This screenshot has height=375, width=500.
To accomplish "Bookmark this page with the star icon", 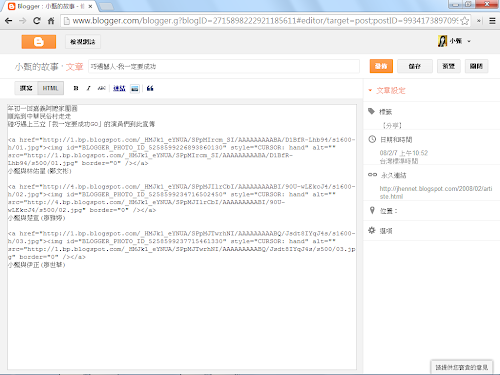I will pyautogui.click(x=464, y=21).
